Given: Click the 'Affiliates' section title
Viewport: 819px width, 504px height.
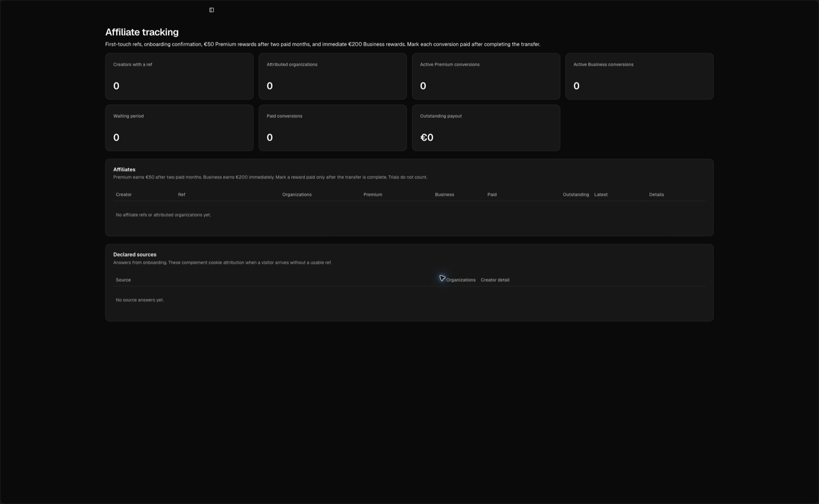Looking at the screenshot, I should [124, 170].
